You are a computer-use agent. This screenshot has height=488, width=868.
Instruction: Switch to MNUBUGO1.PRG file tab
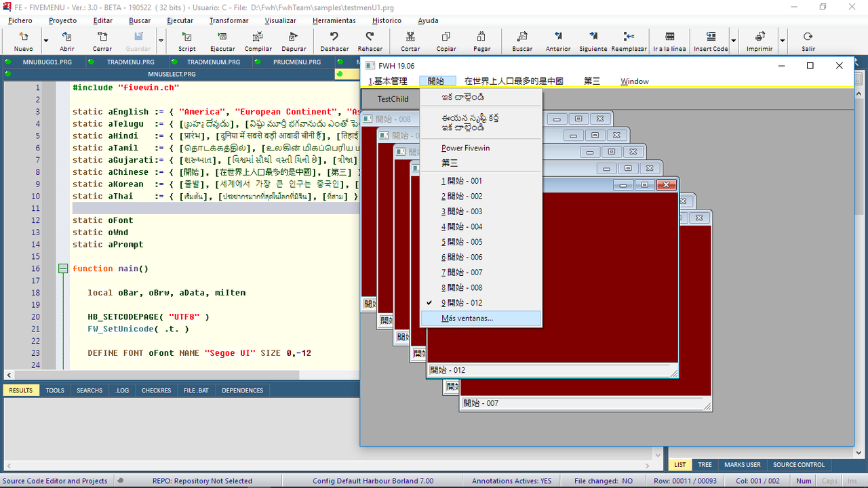click(47, 62)
